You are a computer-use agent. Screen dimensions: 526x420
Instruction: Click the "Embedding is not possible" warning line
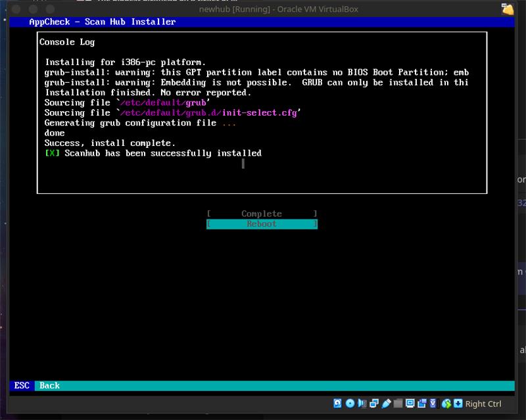tap(256, 83)
